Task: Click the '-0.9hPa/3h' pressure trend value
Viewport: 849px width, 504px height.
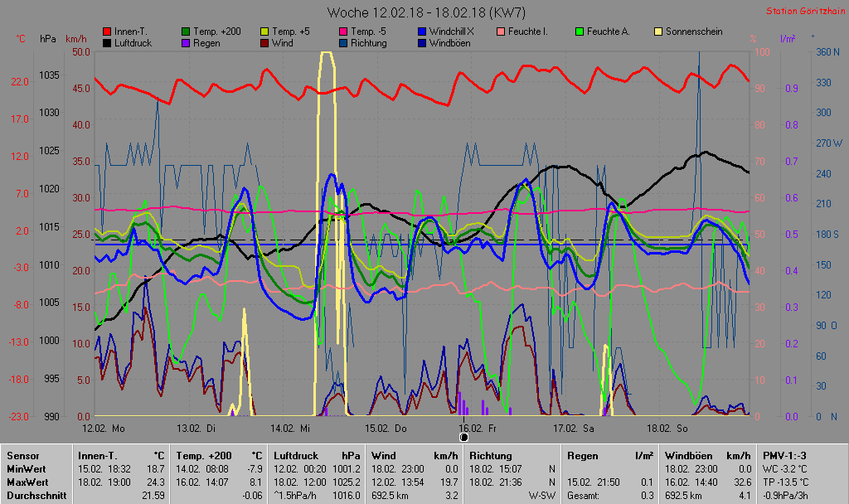Action: 785,496
